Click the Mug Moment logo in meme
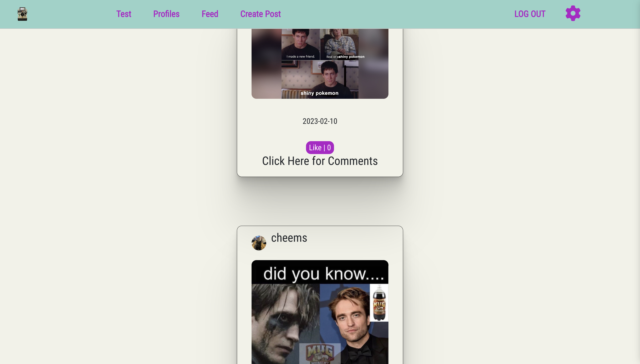640x364 pixels. [x=320, y=354]
